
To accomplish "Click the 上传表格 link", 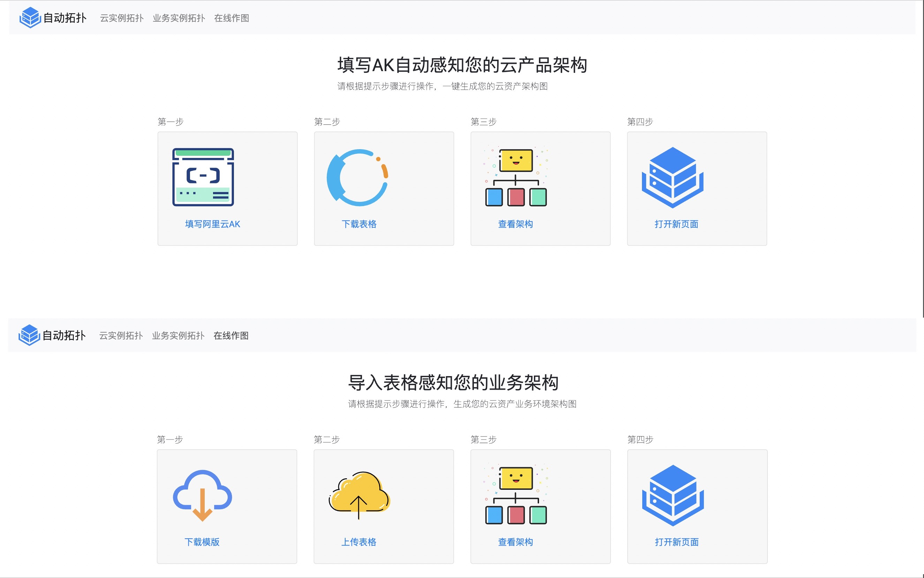I will (x=358, y=542).
